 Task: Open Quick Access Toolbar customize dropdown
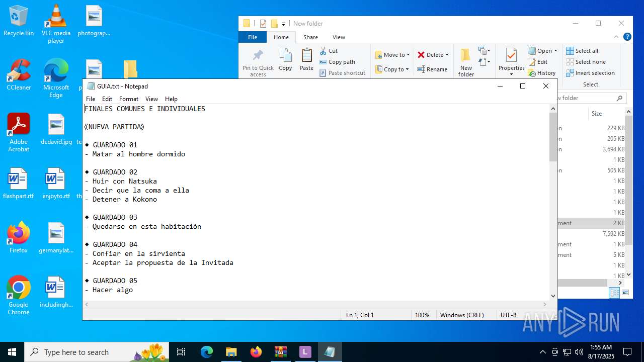(283, 24)
